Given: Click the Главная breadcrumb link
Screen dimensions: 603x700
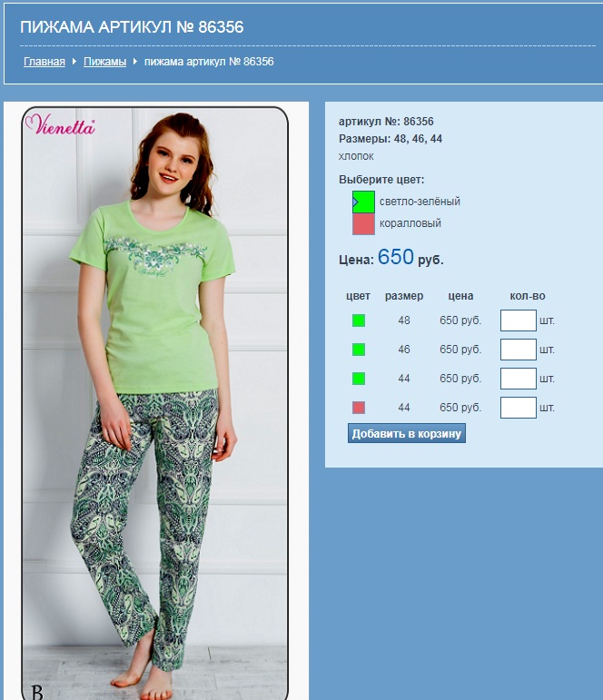Looking at the screenshot, I should pos(44,62).
